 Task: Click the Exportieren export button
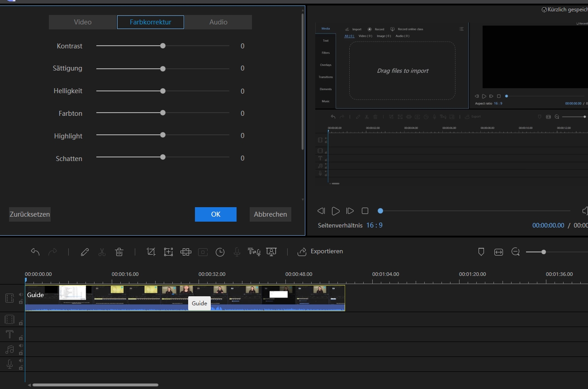(x=320, y=251)
